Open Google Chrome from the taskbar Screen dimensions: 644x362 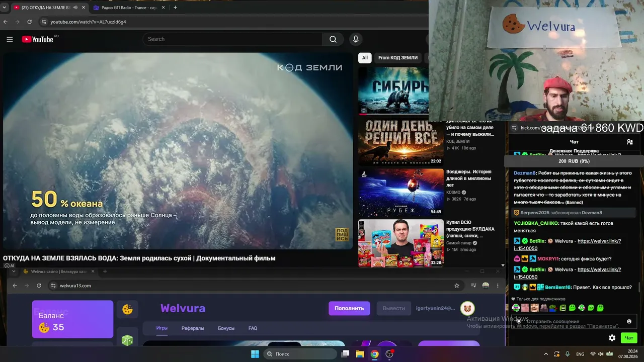[374, 354]
